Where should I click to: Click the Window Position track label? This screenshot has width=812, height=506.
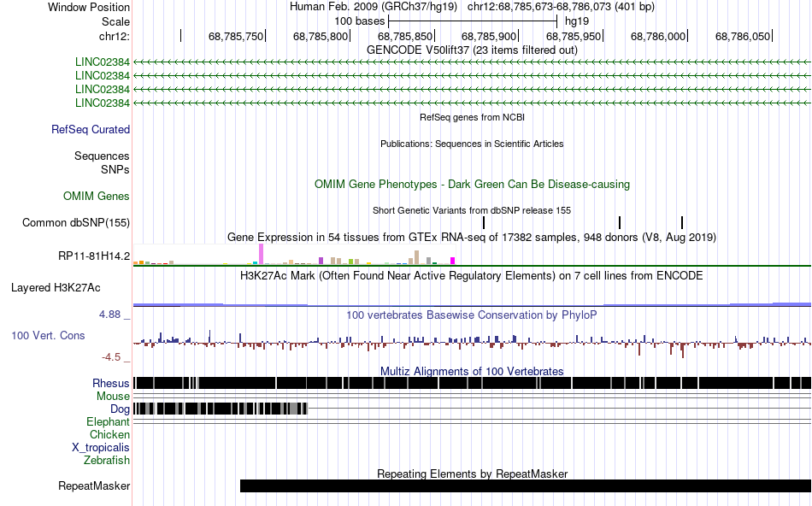pyautogui.click(x=89, y=7)
